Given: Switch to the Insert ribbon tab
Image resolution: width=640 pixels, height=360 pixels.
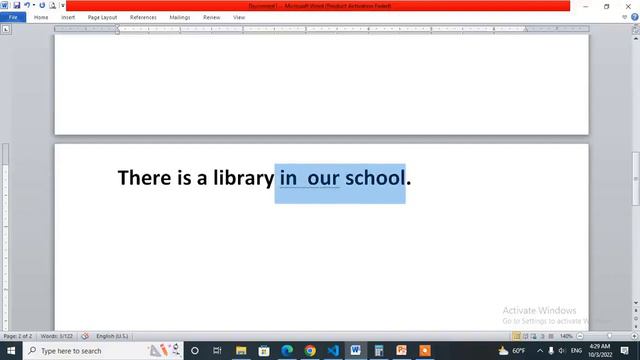Looking at the screenshot, I should 68,18.
